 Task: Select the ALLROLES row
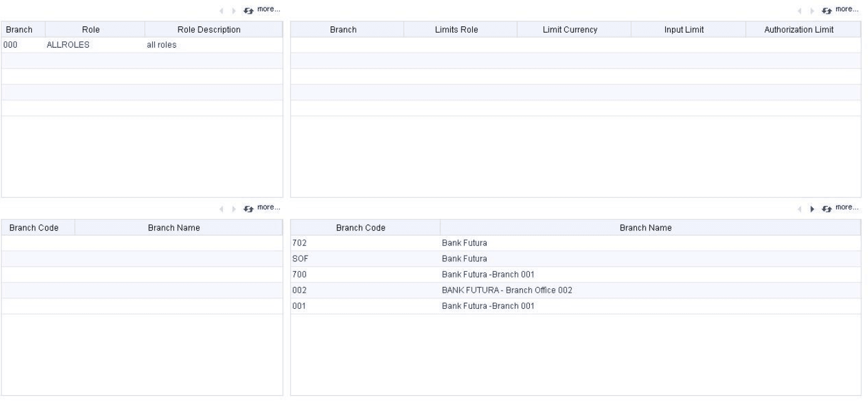[125, 44]
